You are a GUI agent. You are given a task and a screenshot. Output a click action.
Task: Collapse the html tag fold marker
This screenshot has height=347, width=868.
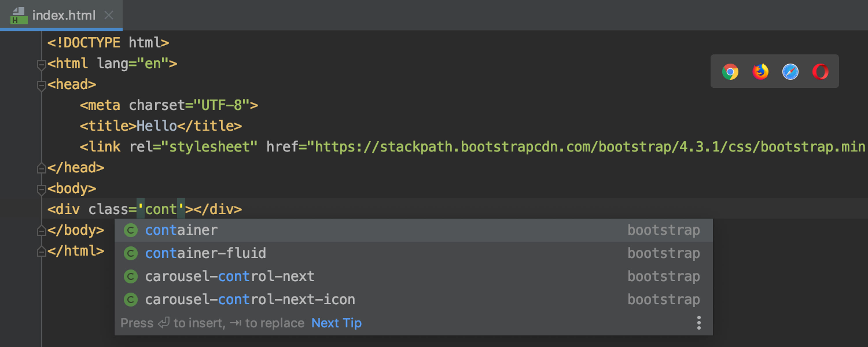(x=41, y=64)
